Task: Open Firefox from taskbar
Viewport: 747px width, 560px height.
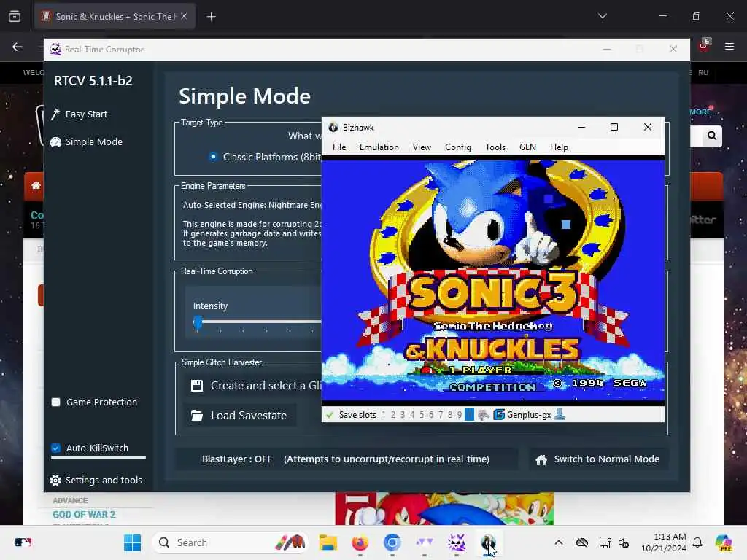Action: point(360,542)
